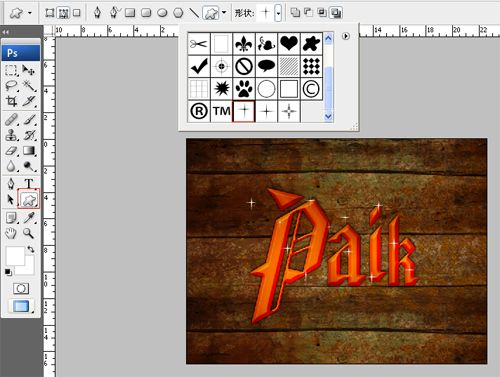Open the shape picker dropdown arrow
Viewport: 500px width, 377px height.
(x=278, y=13)
